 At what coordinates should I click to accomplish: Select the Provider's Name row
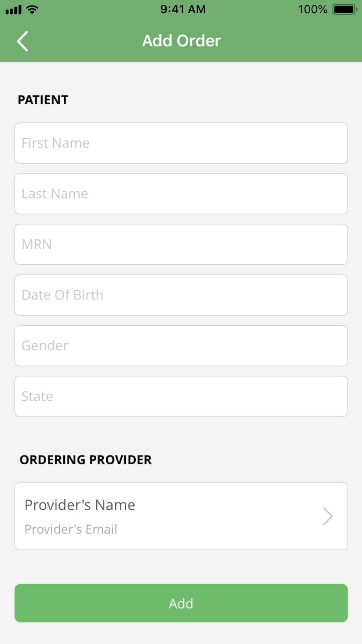click(x=181, y=516)
